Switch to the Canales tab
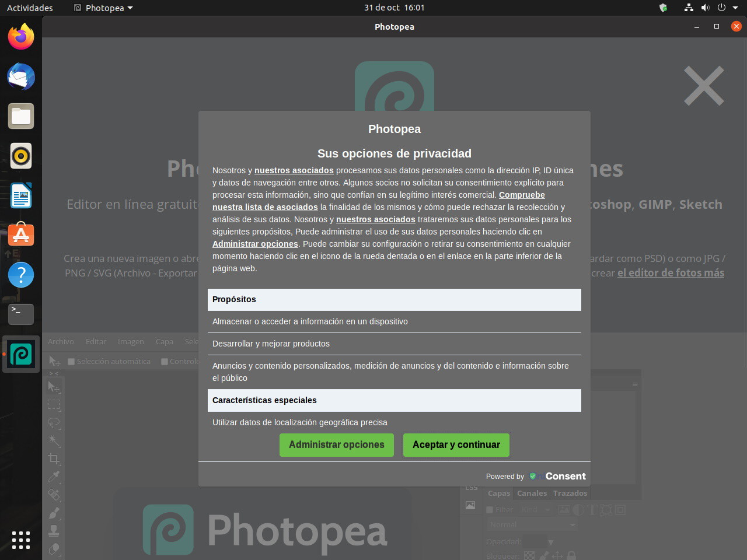 click(x=532, y=494)
